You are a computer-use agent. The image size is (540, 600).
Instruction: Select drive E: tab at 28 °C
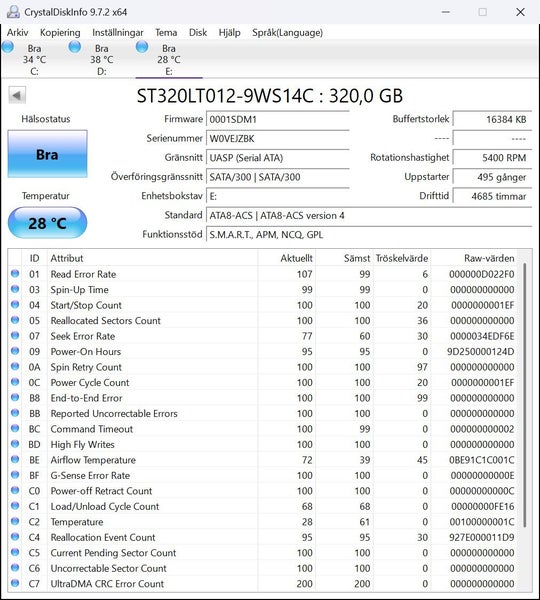click(169, 59)
